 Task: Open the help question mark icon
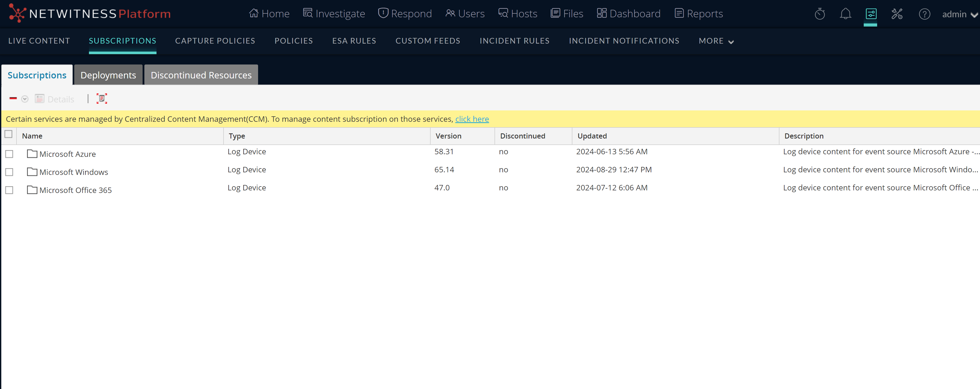[924, 14]
